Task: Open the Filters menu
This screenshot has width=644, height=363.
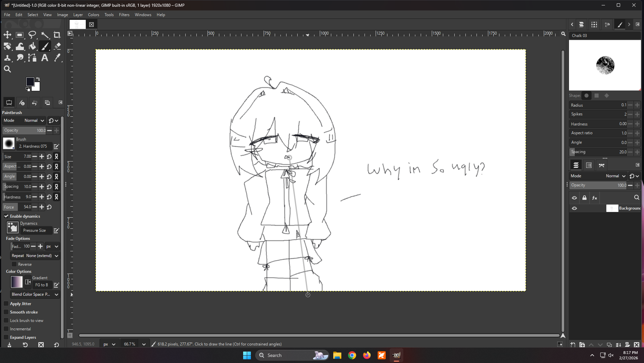Action: coord(124,15)
